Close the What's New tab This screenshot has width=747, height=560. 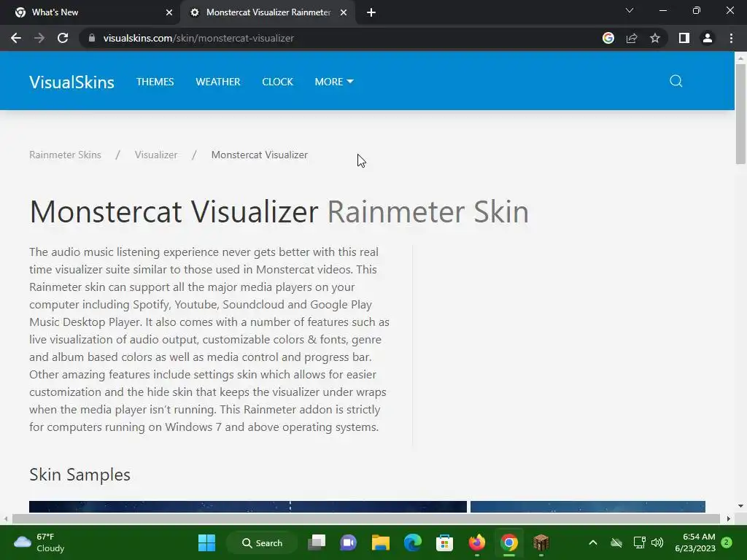[x=169, y=12]
